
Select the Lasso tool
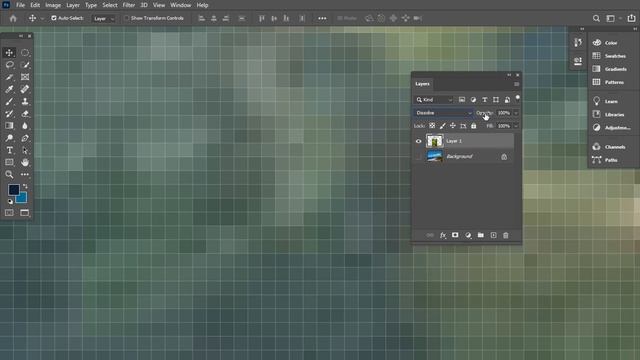pos(9,65)
